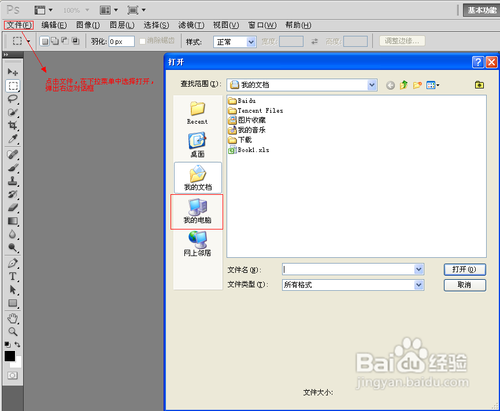Select the Zoom tool
500x411 pixels.
(x=13, y=331)
